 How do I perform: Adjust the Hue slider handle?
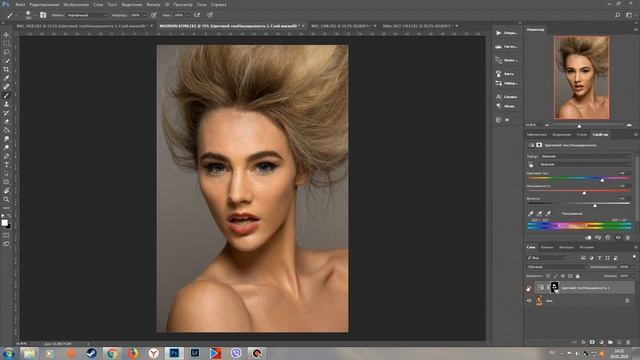(x=602, y=180)
